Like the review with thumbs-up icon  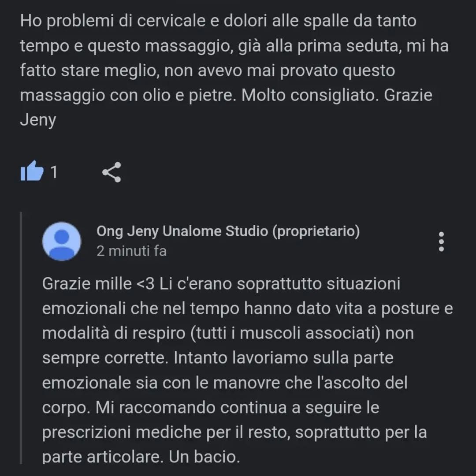tap(32, 171)
